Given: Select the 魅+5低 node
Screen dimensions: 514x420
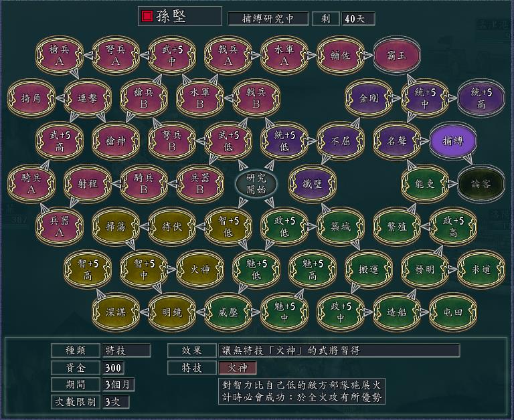Looking at the screenshot, I should click(256, 269).
